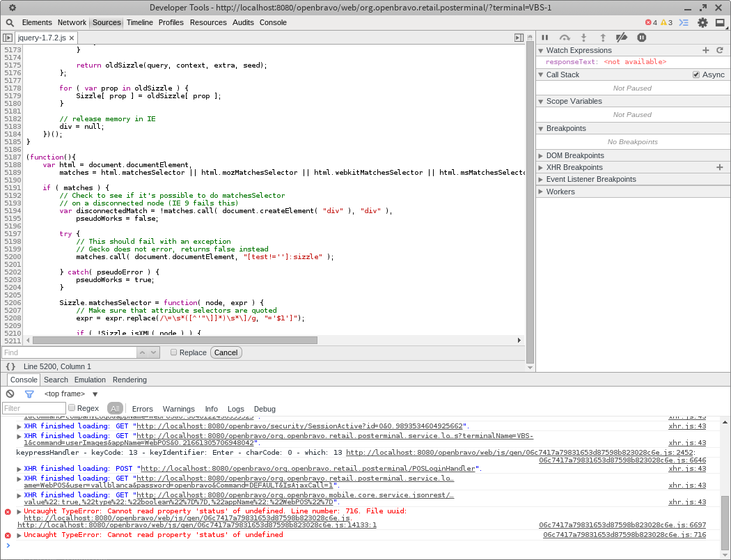Click the step over debugger icon

[565, 38]
